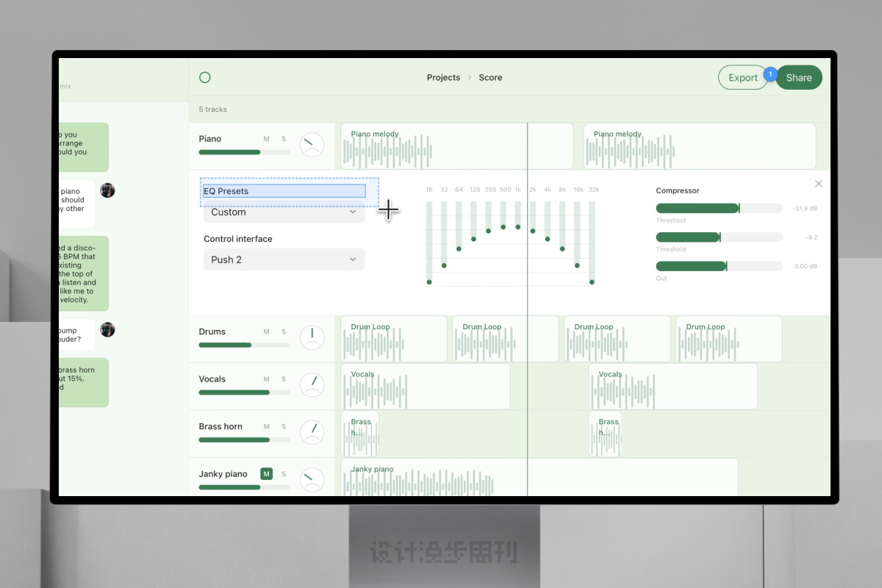Click the 16k EQ band handle
Image resolution: width=882 pixels, height=588 pixels.
[577, 265]
